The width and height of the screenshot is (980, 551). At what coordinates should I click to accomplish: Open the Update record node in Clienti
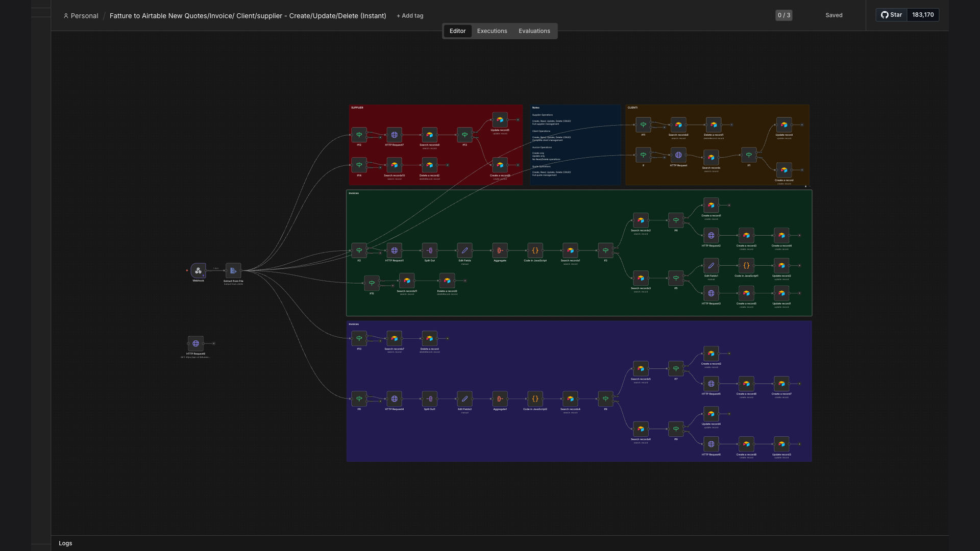784,124
